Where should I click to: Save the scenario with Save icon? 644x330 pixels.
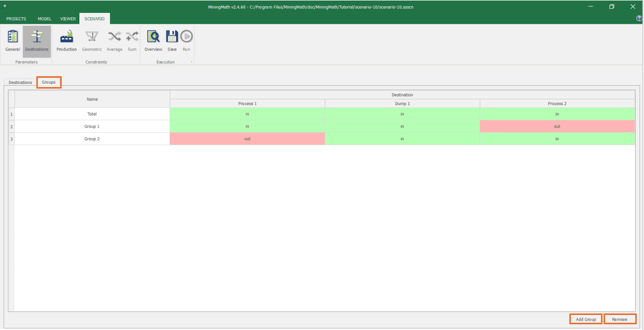pyautogui.click(x=172, y=41)
